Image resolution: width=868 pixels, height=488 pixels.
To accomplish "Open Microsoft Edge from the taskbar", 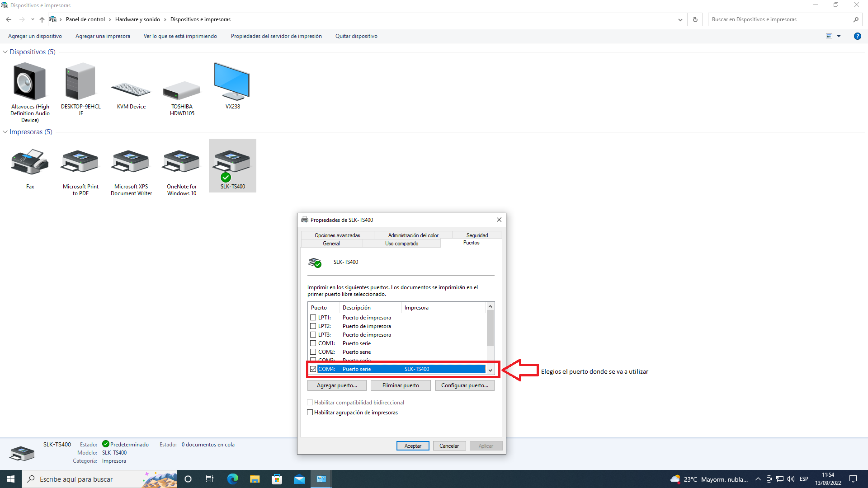I will pos(232,479).
